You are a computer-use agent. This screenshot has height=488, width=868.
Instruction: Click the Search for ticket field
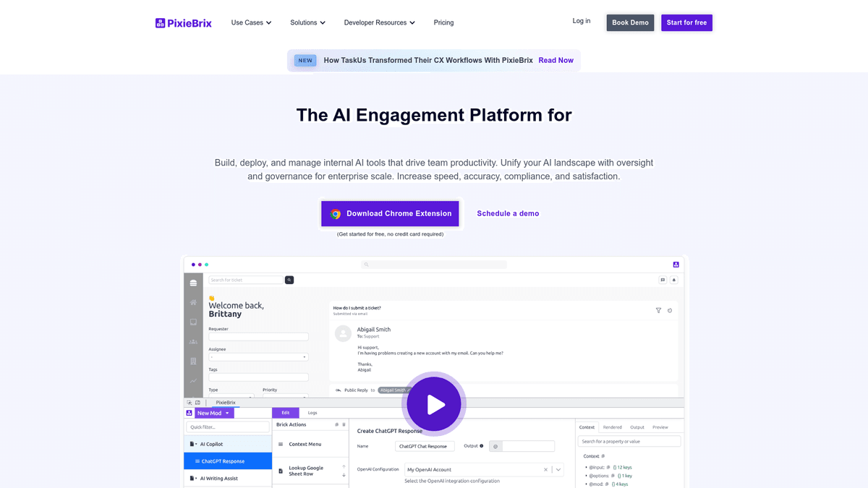246,280
